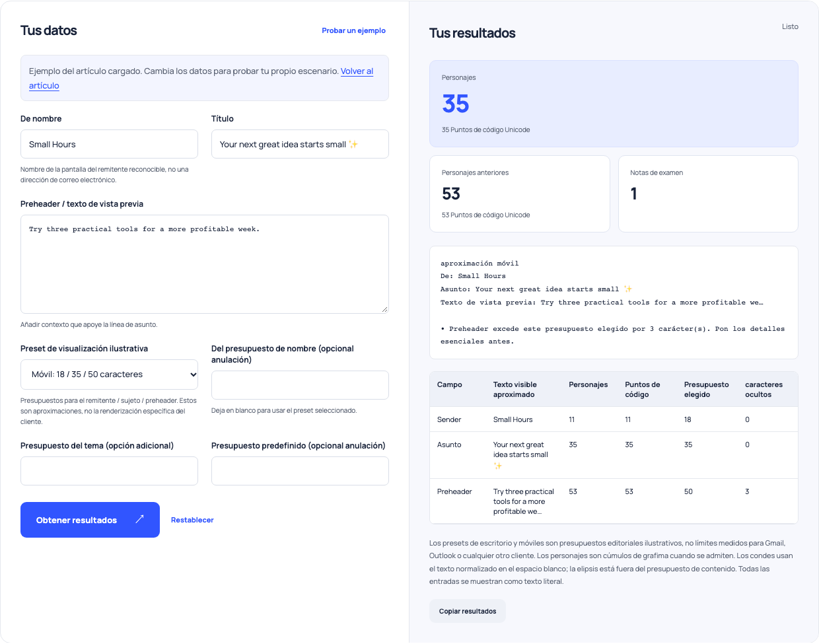Focus the 'De nombre' input field

[109, 144]
